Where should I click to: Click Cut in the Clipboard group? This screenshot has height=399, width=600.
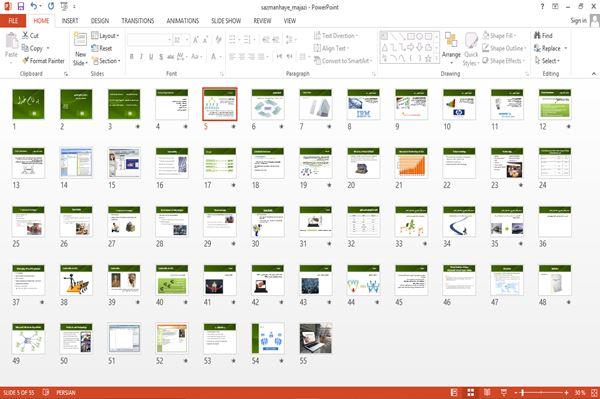coord(30,35)
